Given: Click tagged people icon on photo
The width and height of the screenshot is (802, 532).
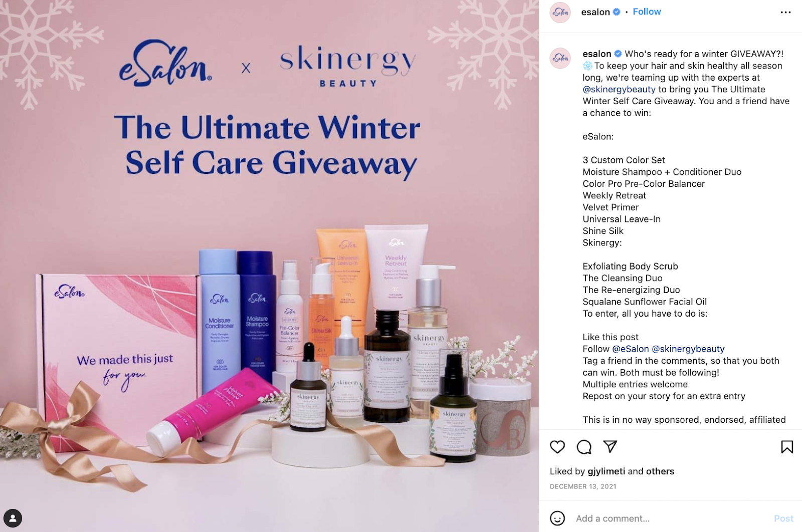Looking at the screenshot, I should click(x=13, y=518).
